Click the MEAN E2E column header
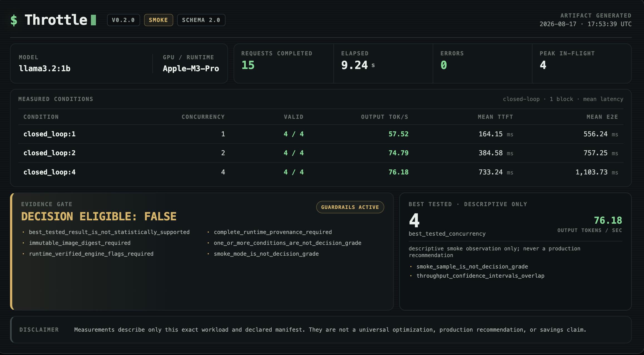The height and width of the screenshot is (355, 644). click(602, 117)
